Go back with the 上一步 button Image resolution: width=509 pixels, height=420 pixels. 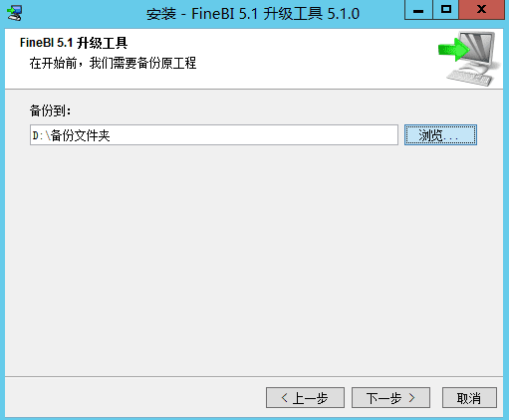[305, 397]
